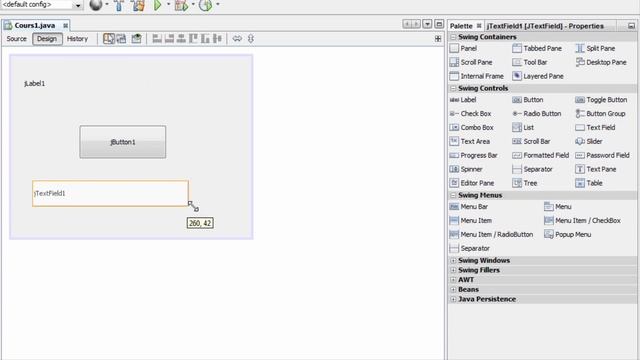Select Label component in palette
Screen dimensions: 640x360
[x=463, y=100]
